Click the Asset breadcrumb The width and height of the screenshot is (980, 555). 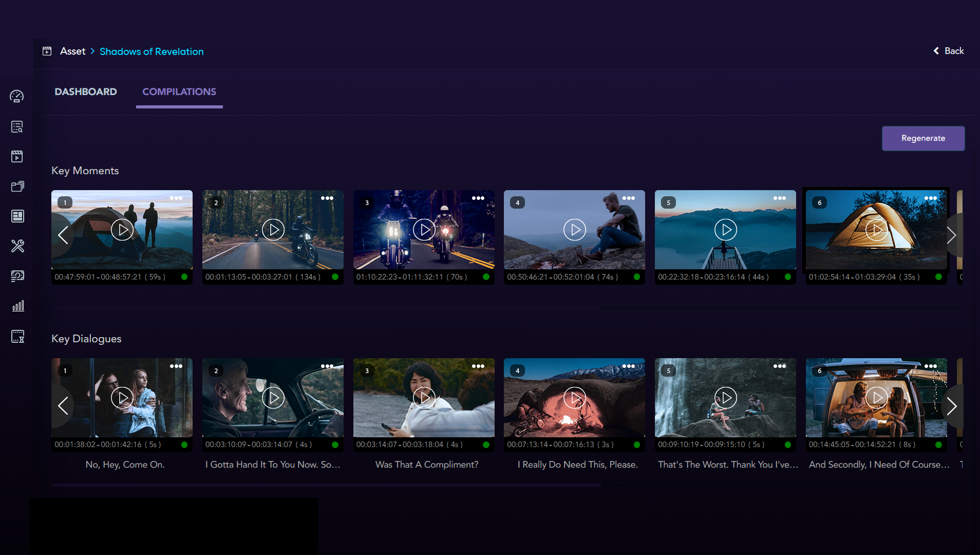pos(72,51)
